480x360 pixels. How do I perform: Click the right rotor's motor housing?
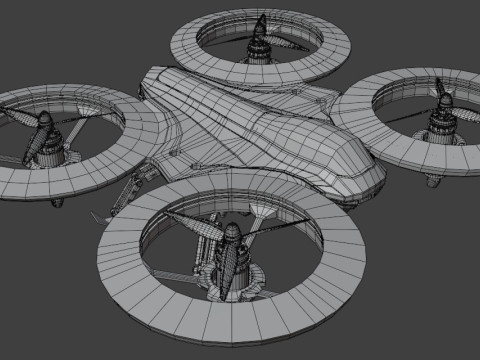point(442,129)
